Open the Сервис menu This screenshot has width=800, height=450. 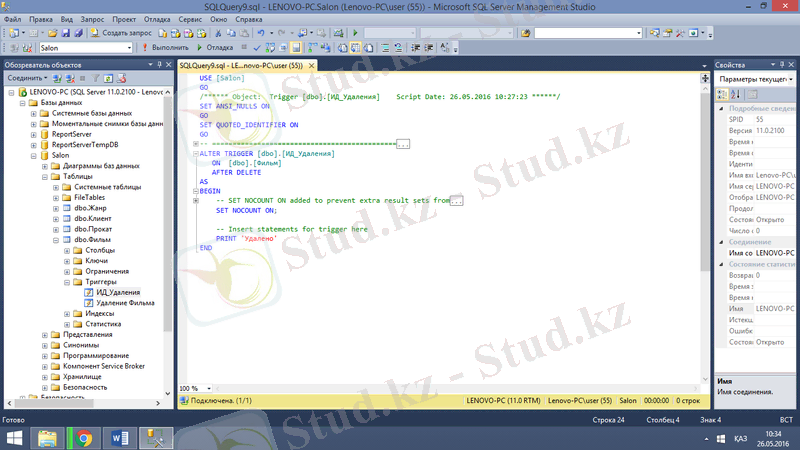coord(190,19)
